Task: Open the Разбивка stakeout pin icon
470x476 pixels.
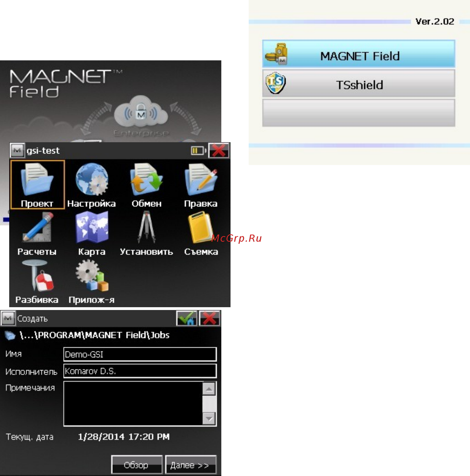Action: pos(37,282)
